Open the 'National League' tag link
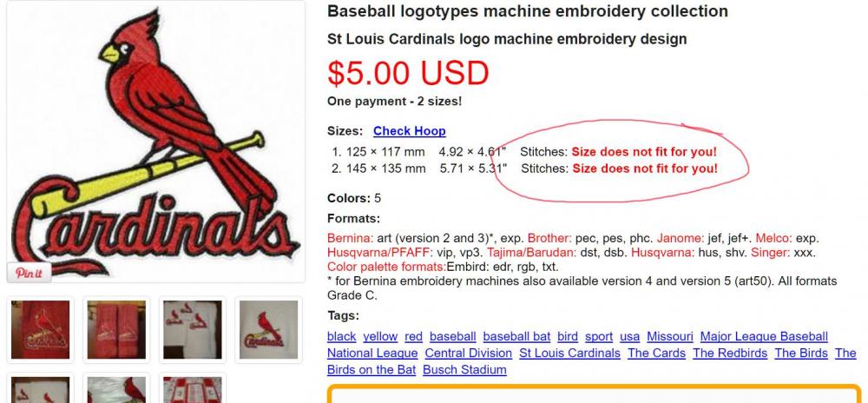This screenshot has height=403, width=868. [x=372, y=353]
